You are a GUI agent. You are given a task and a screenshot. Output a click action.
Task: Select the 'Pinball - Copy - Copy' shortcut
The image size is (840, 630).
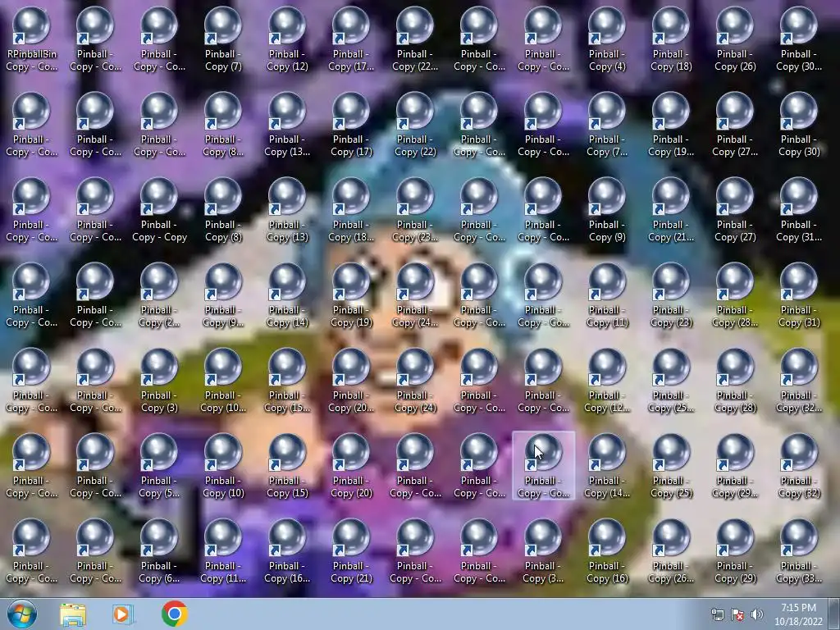[160, 210]
